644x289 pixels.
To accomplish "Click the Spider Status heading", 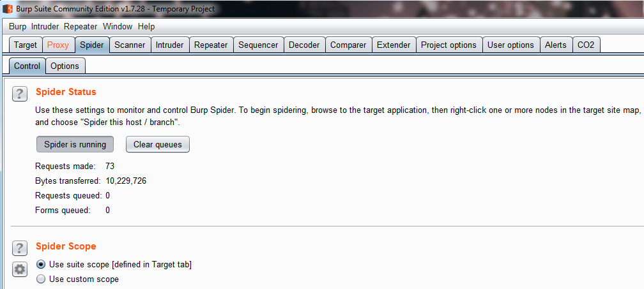I will (x=66, y=92).
